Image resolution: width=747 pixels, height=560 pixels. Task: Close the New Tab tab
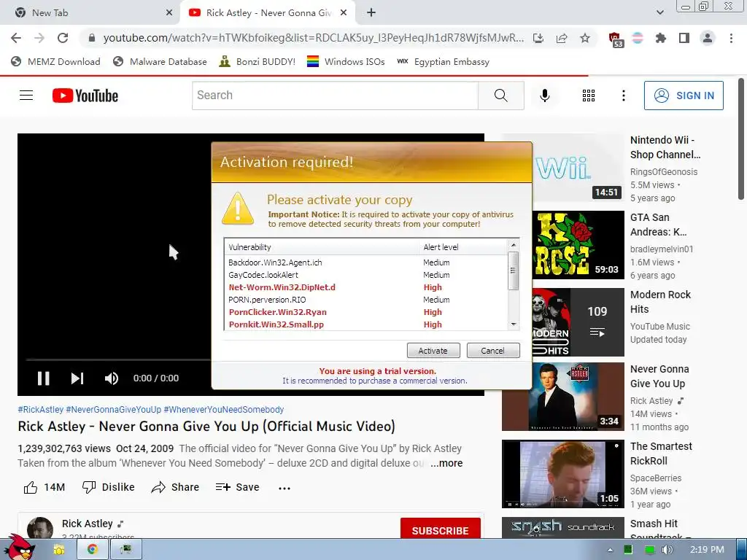point(169,13)
